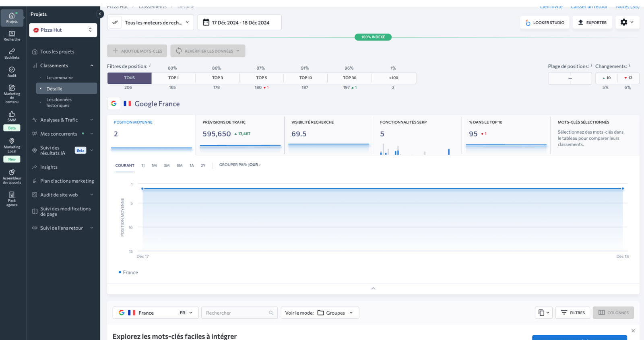
Task: Click the Plage de positions field
Action: click(x=570, y=78)
